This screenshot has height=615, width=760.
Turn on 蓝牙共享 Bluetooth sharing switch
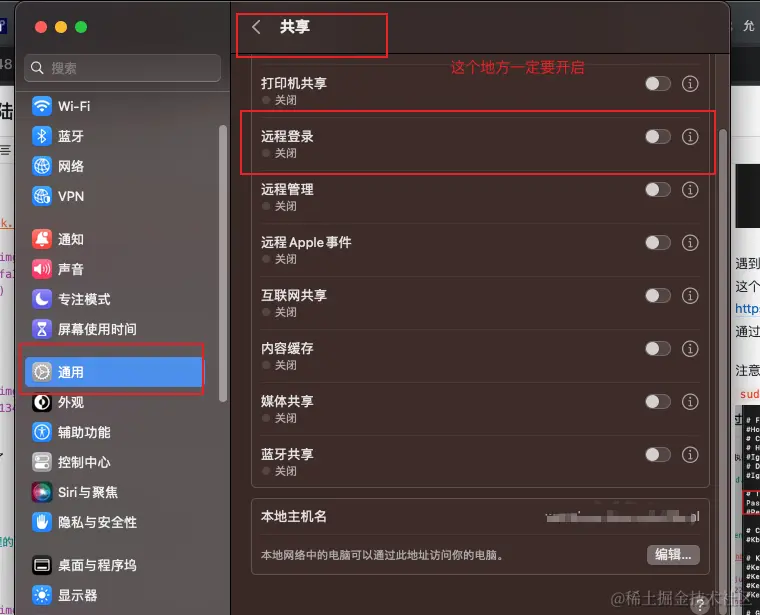click(x=658, y=455)
